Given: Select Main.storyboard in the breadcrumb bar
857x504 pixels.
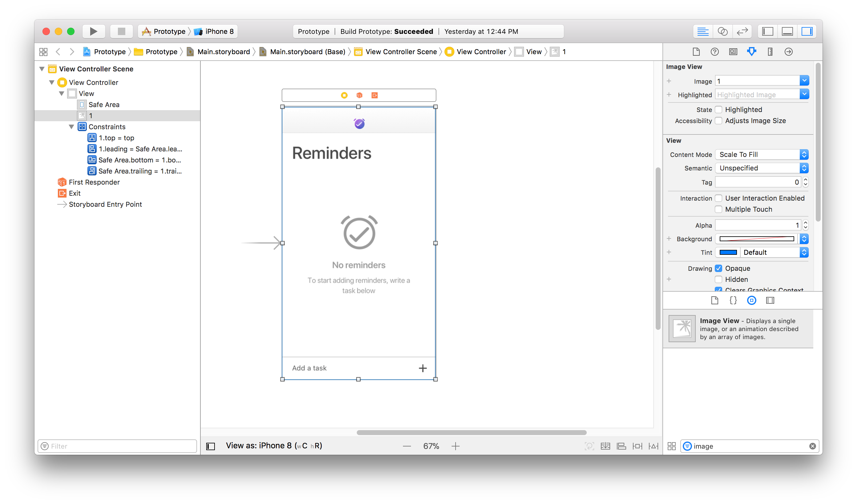Looking at the screenshot, I should pyautogui.click(x=223, y=52).
